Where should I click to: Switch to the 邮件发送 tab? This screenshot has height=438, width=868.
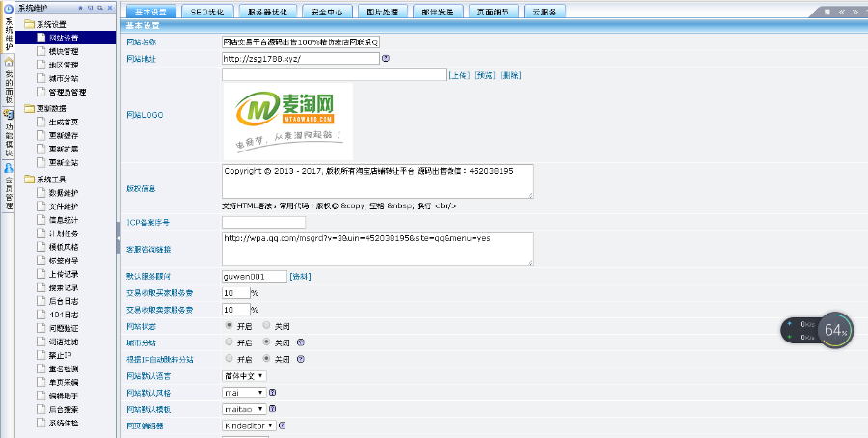tap(438, 12)
